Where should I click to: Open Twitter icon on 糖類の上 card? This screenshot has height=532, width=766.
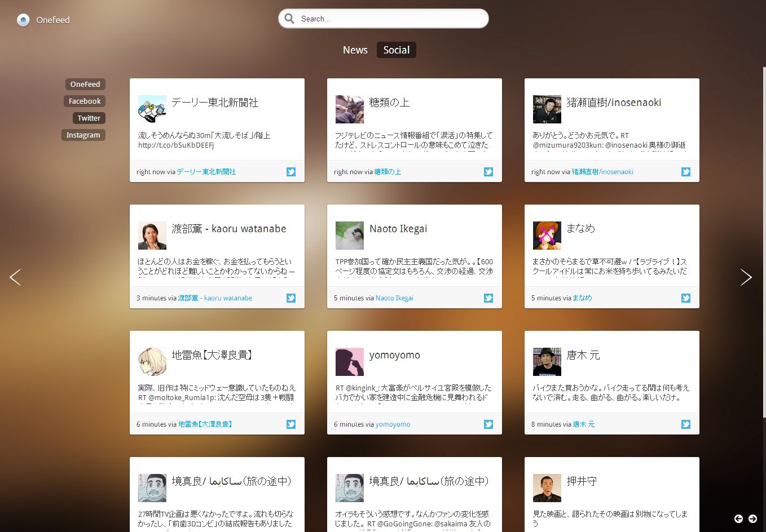coord(488,172)
